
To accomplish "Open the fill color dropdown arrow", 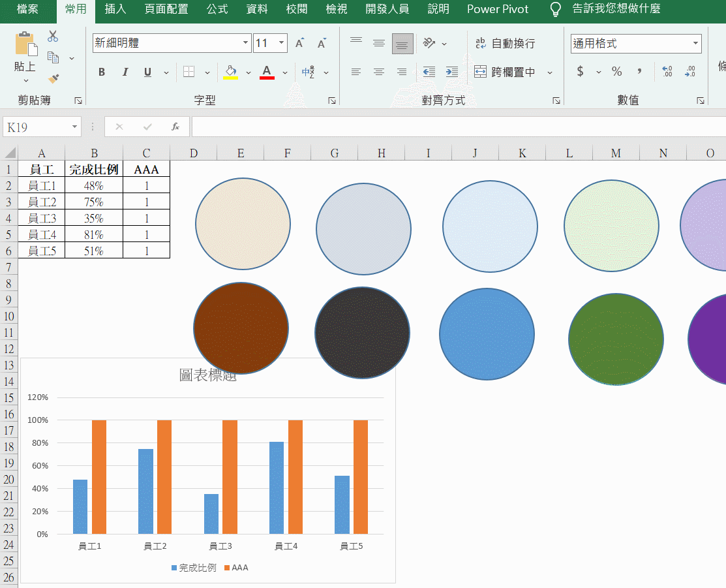I will (248, 72).
